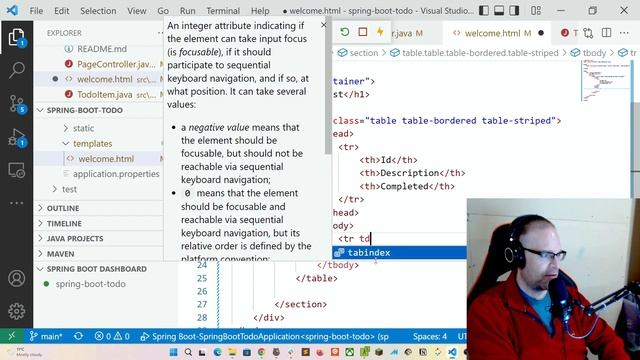Screen dimensions: 640x360
Task: Click the main* git branch indicator
Action: point(46,336)
